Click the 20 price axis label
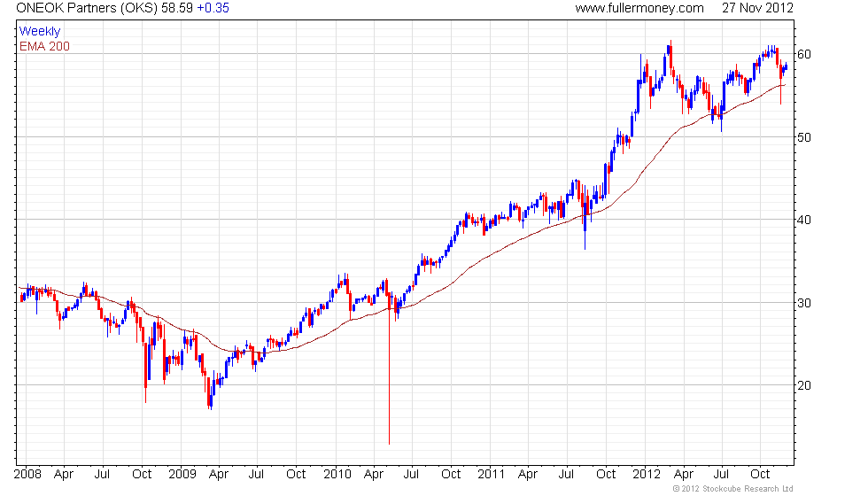The height and width of the screenshot is (496, 868). 804,385
